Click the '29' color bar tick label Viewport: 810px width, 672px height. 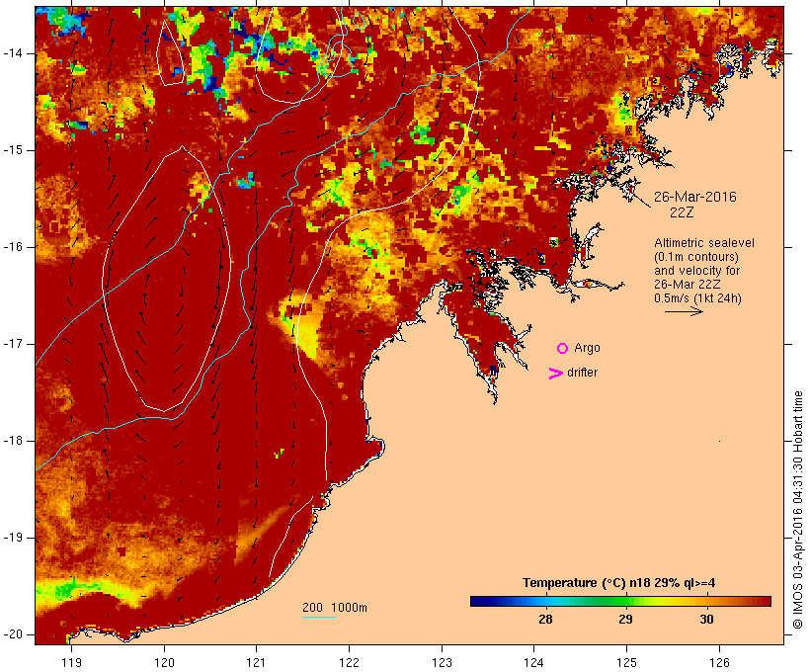pos(625,619)
